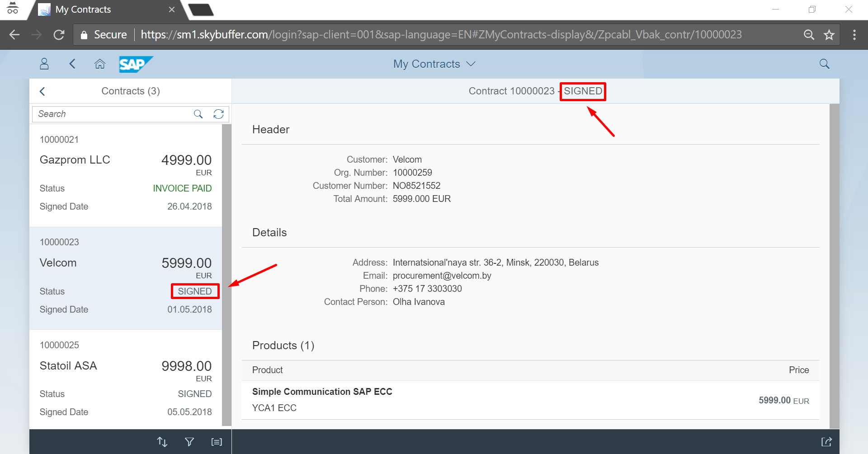Click the contracts list scrollbar
The width and height of the screenshot is (868, 454).
(x=226, y=275)
